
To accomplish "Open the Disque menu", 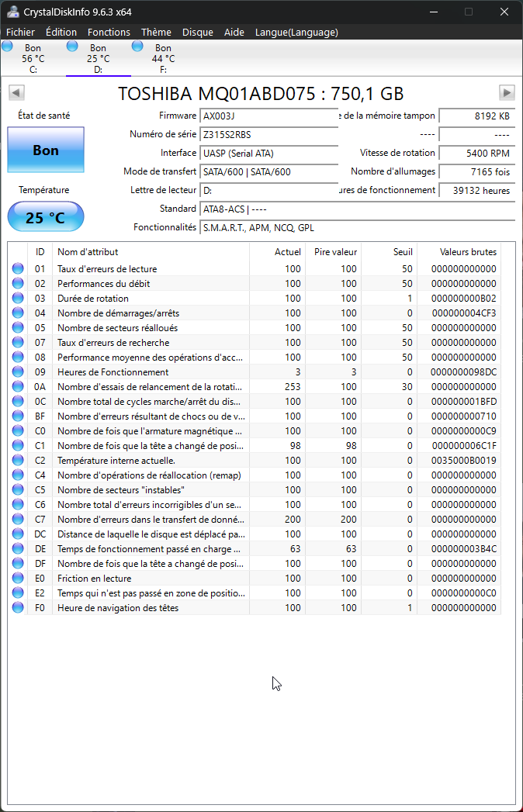I will 198,32.
